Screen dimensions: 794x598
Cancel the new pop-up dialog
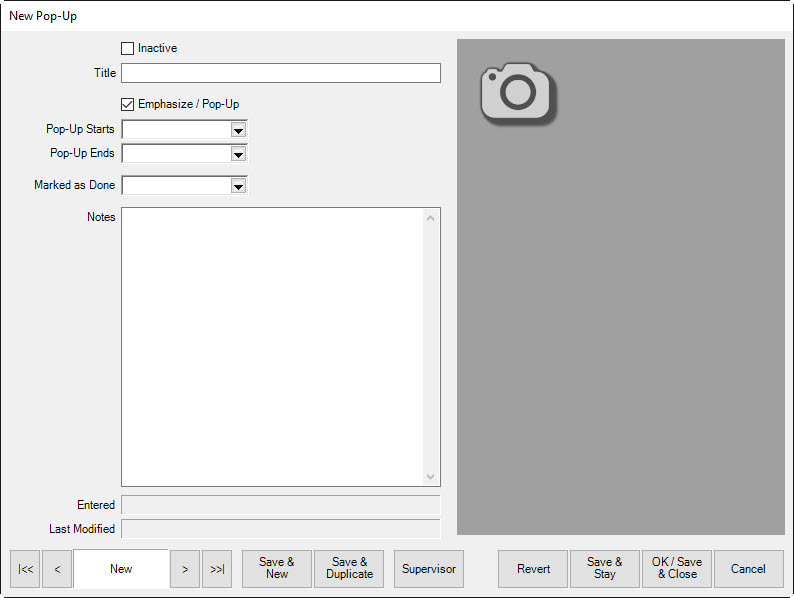748,569
